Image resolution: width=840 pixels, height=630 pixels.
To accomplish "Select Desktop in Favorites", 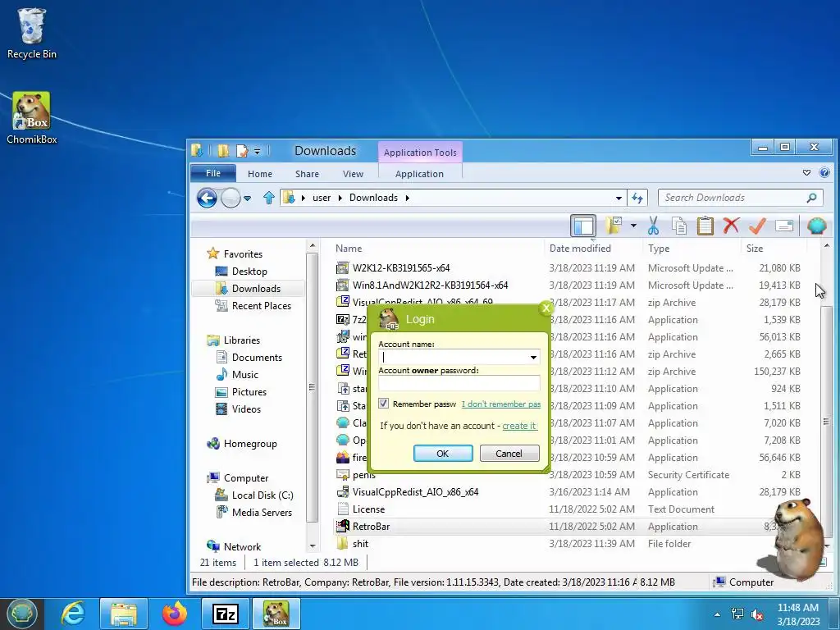I will tap(249, 272).
